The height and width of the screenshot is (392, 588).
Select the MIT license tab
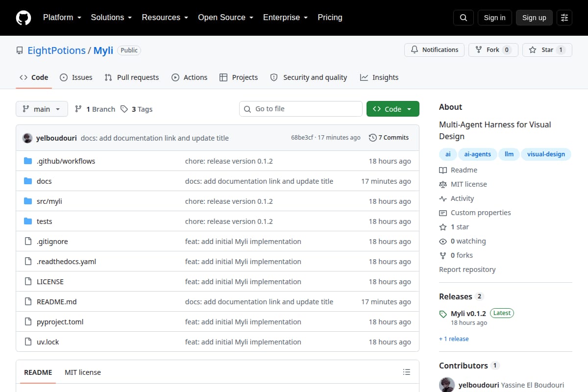83,372
